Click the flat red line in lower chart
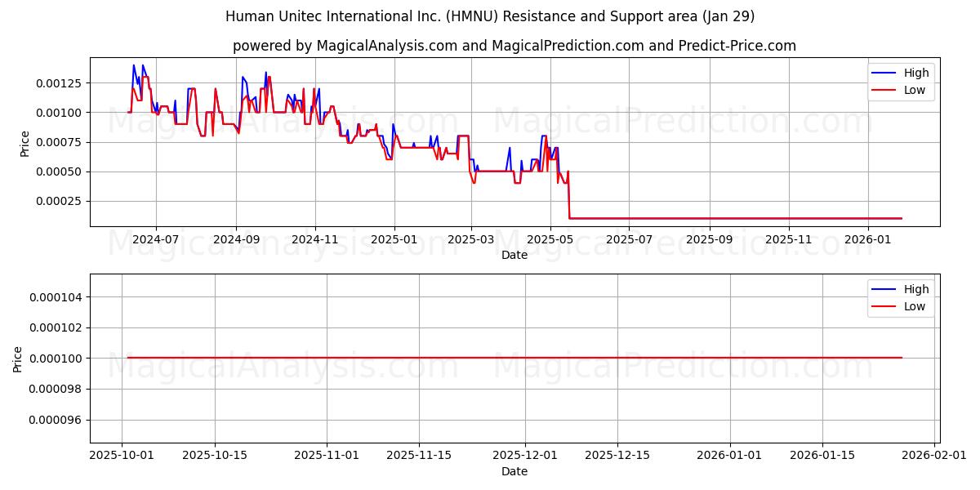Image resolution: width=980 pixels, height=490 pixels. click(514, 358)
